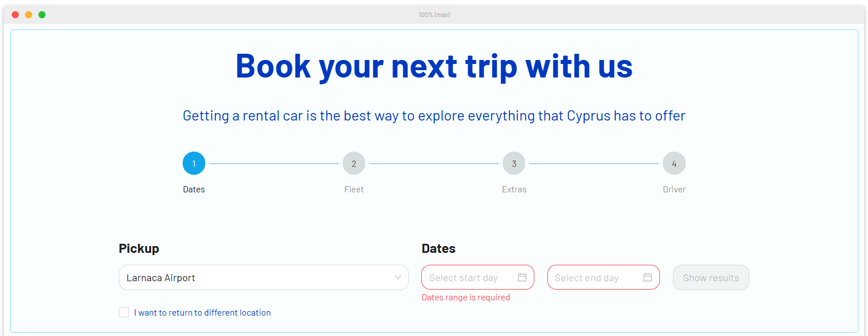Go to step 3 circle in stepper
The width and height of the screenshot is (868, 336).
514,163
